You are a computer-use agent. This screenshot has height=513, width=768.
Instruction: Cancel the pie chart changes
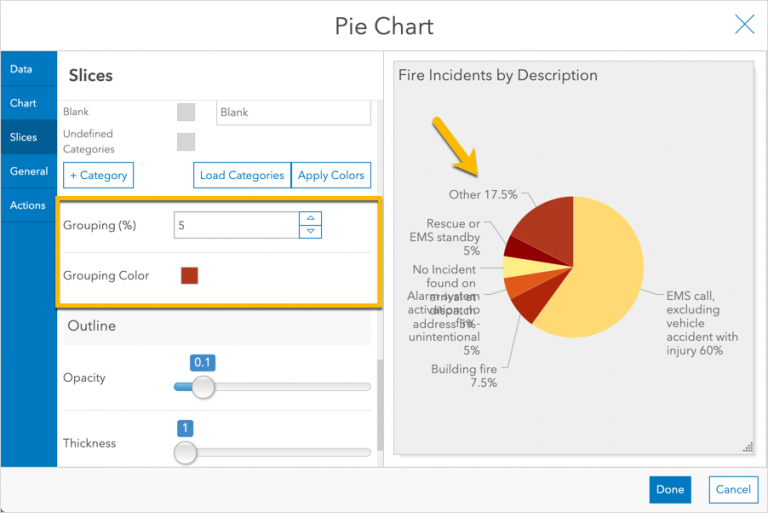tap(733, 489)
